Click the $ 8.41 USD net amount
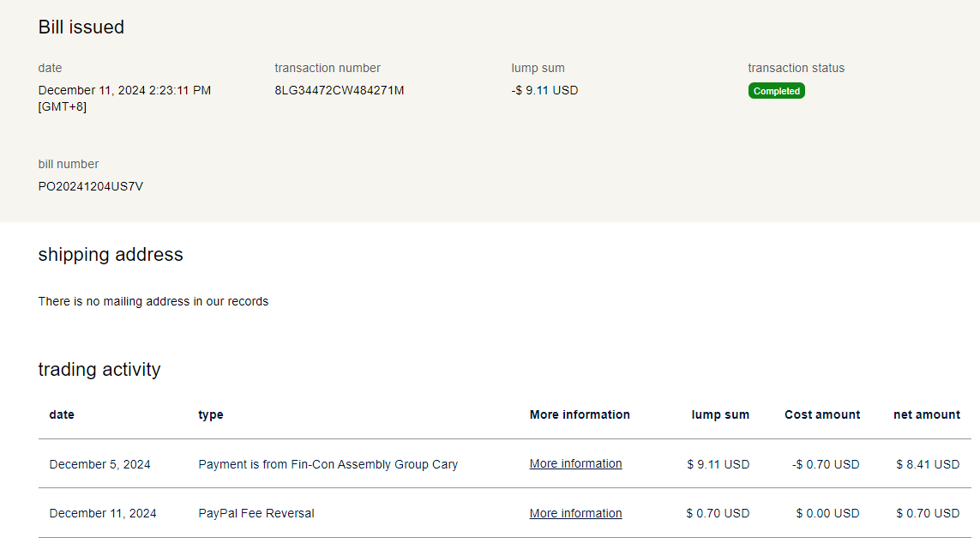 point(927,464)
